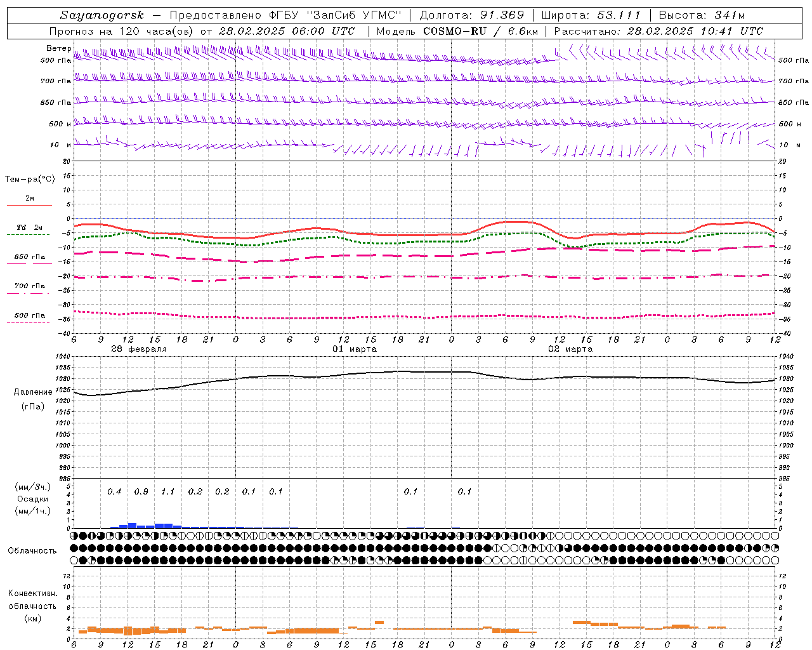Select the 02 марта date label

pos(570,349)
